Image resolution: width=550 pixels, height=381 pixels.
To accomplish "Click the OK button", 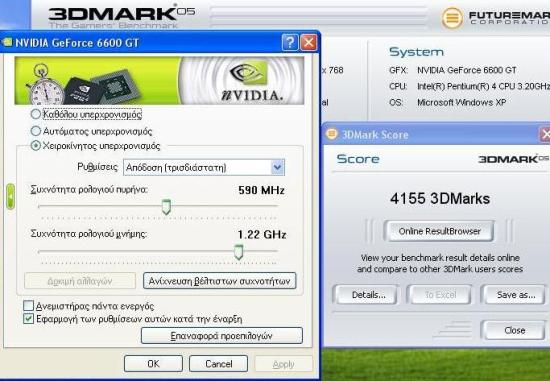I will (153, 364).
